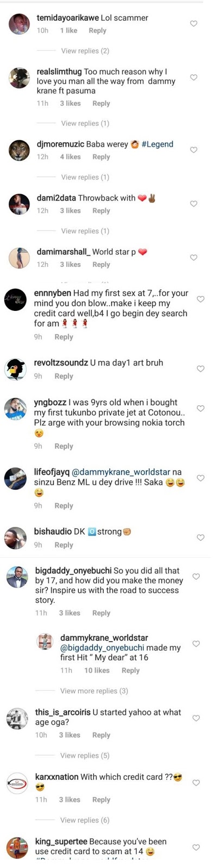Expand View replies (6) under karxxnation
Screen dimensions: 215x868
pos(85,820)
